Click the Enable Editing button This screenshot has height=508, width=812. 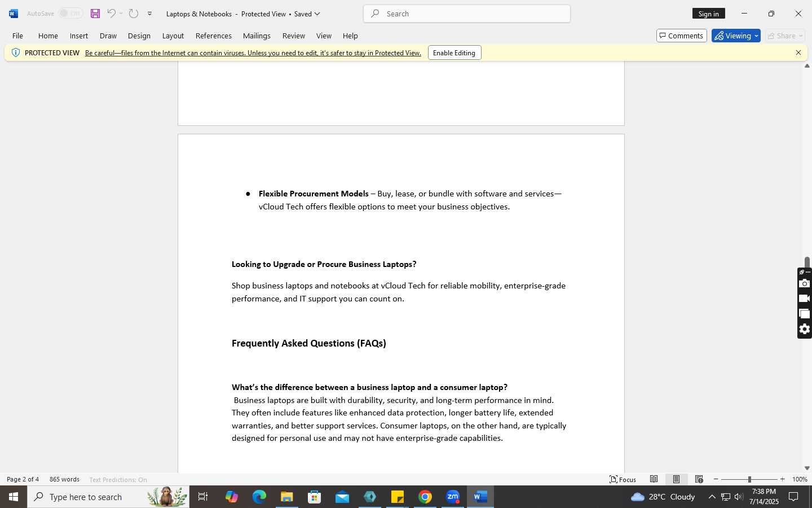click(x=454, y=52)
